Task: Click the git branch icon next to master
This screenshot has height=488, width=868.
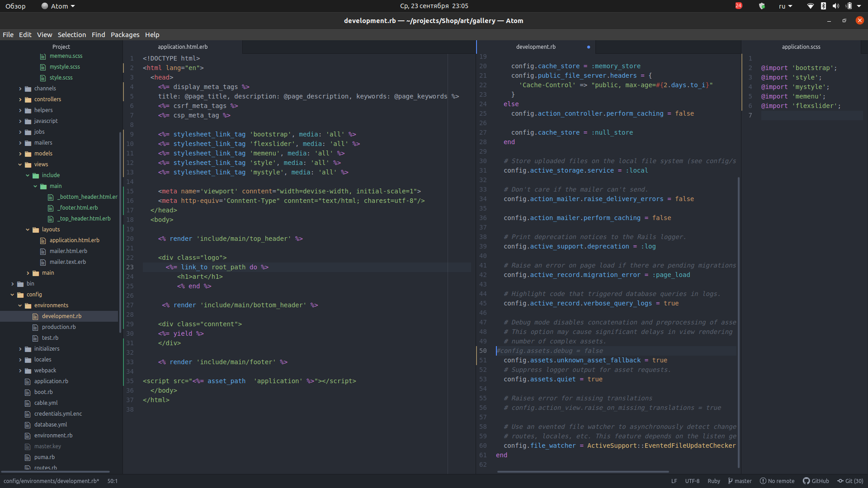Action: 730,481
